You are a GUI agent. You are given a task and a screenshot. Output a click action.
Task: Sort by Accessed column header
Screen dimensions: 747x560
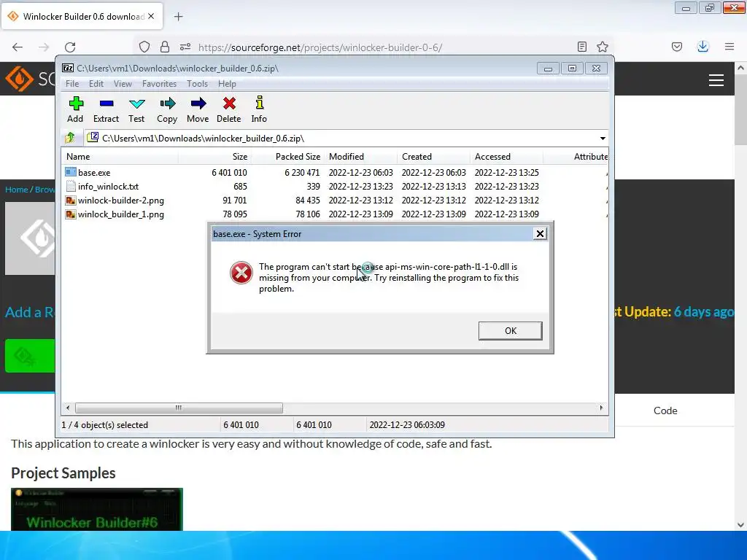click(506, 157)
